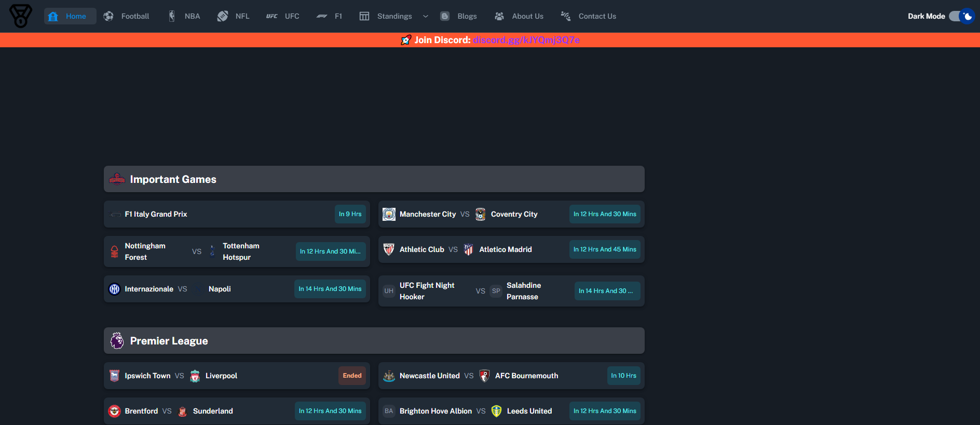Click the UFC Fight Night Hooker title
The image size is (980, 425).
427,291
